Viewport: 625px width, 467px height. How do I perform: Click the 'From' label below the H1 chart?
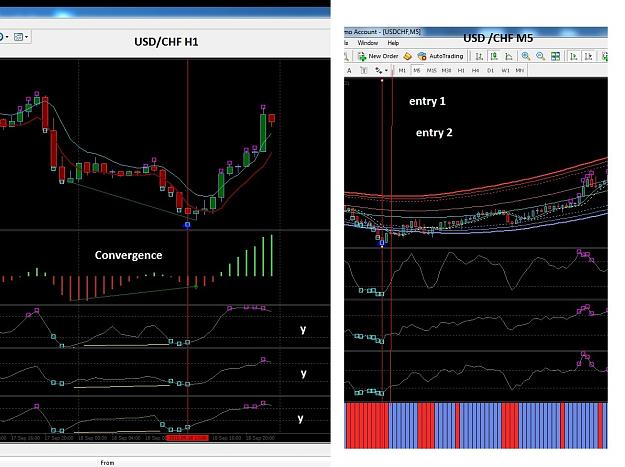107,463
